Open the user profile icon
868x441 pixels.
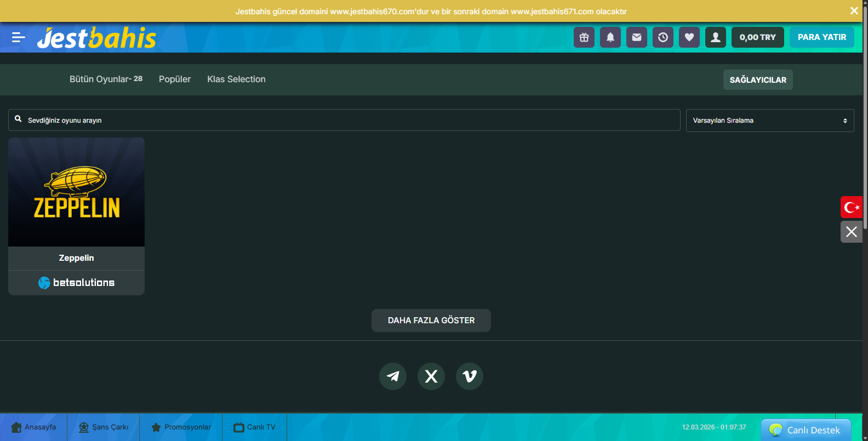[x=716, y=37]
